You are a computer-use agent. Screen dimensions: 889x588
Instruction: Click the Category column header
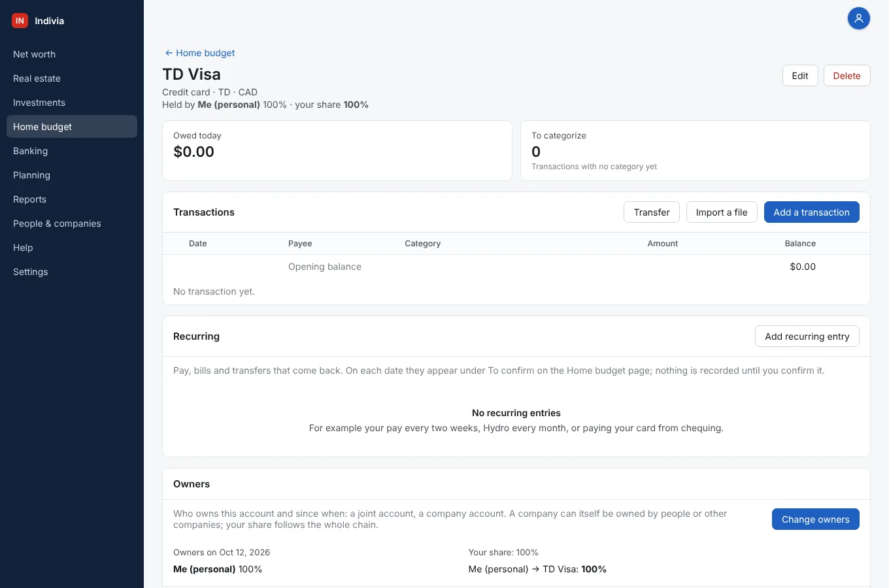422,244
